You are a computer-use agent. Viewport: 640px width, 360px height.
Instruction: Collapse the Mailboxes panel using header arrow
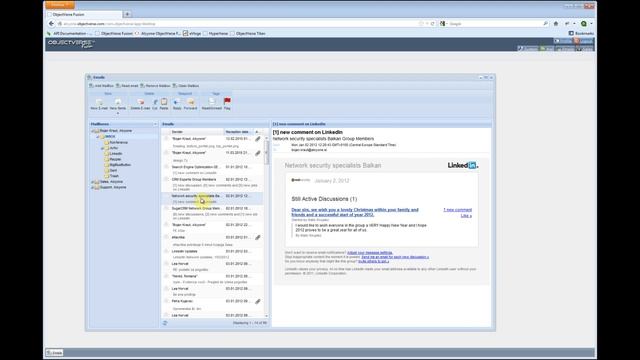tap(155, 124)
